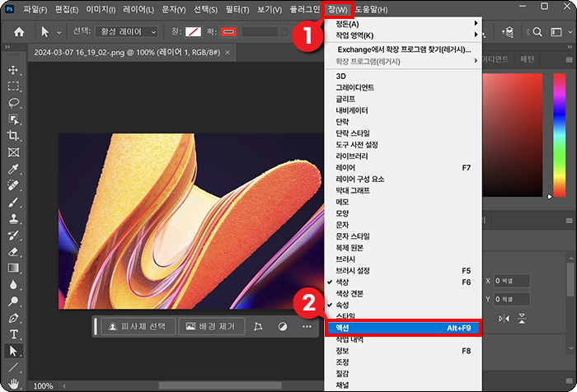Click the 배경 제거 button

tap(212, 327)
